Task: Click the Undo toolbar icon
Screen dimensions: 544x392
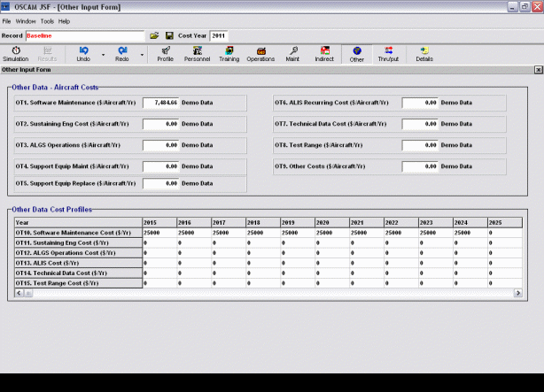Action: click(x=83, y=54)
